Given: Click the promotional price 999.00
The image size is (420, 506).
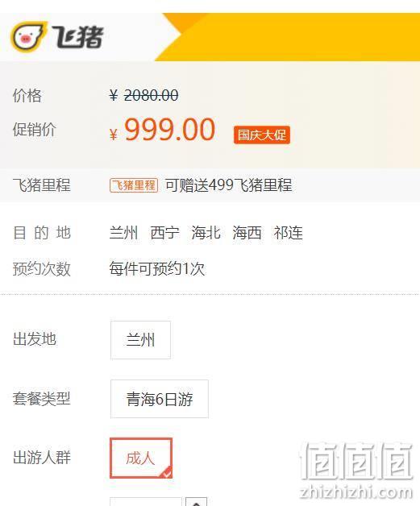Looking at the screenshot, I should tap(170, 130).
